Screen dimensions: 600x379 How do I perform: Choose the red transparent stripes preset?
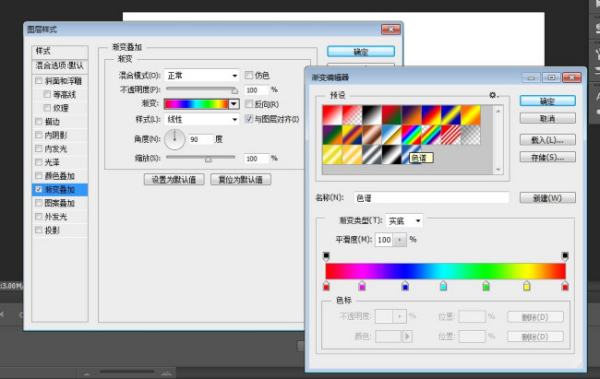[452, 135]
